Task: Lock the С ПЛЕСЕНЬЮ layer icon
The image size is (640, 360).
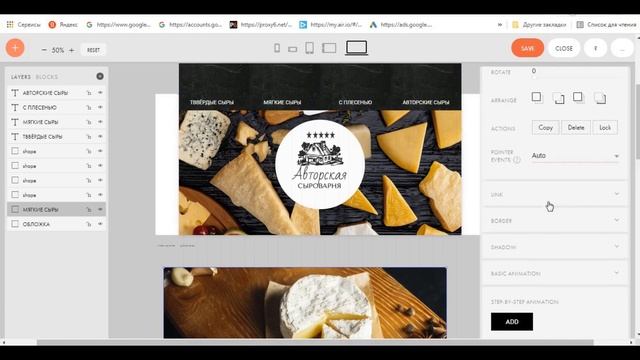Action: coord(89,108)
